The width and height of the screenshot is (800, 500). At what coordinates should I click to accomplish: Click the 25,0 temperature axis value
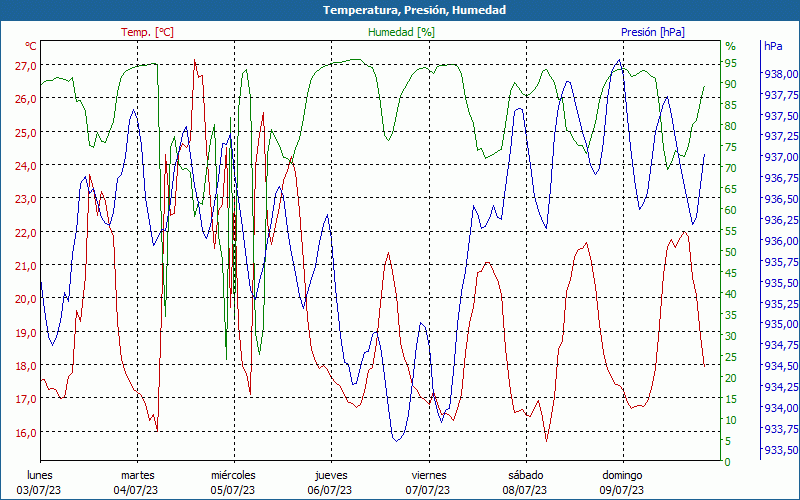[x=26, y=132]
